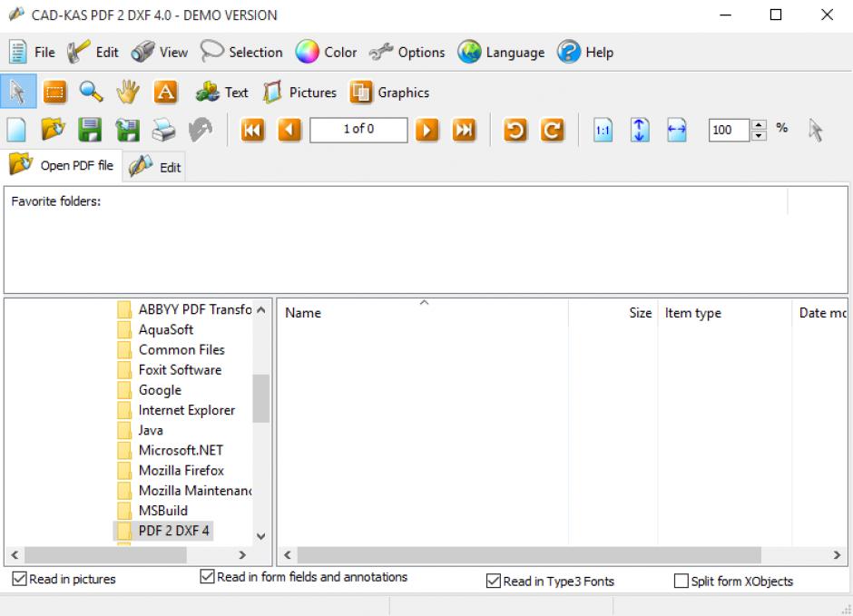This screenshot has height=616, width=853.
Task: Choose the orange A text tool
Action: tap(165, 92)
